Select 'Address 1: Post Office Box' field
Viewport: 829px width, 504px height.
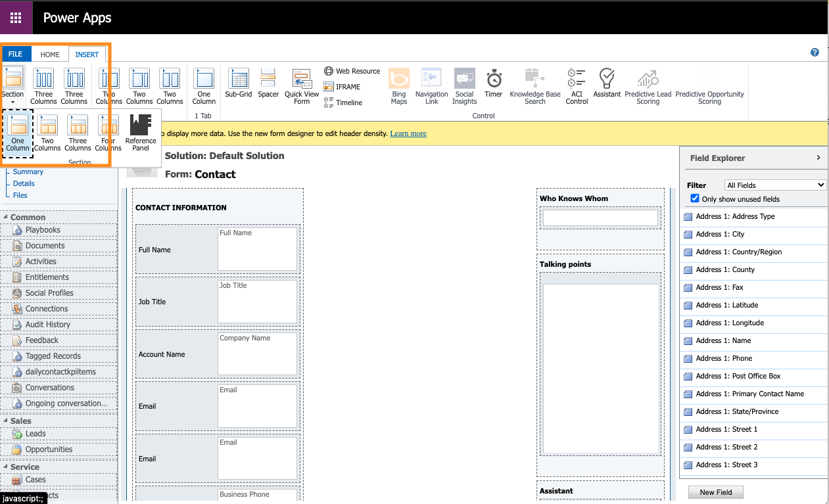(x=753, y=376)
